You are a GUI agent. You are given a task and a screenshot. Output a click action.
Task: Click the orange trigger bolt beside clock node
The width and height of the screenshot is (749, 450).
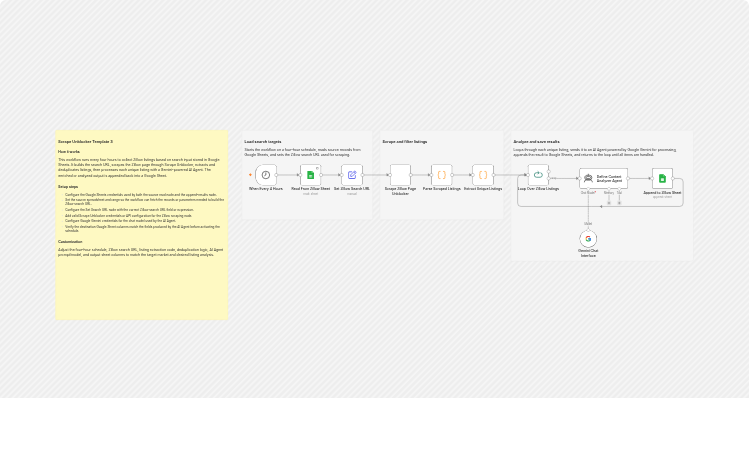point(250,175)
